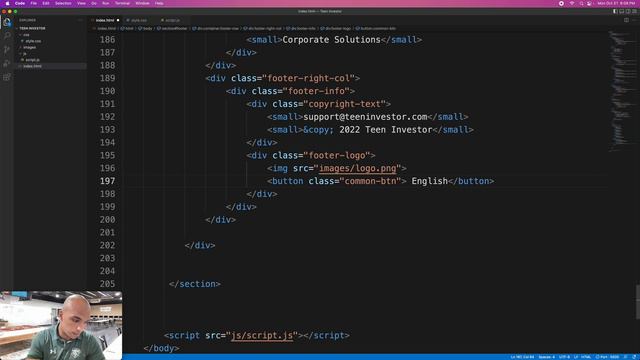Image resolution: width=640 pixels, height=360 pixels.
Task: Open the Source Control view
Action: (x=7, y=49)
